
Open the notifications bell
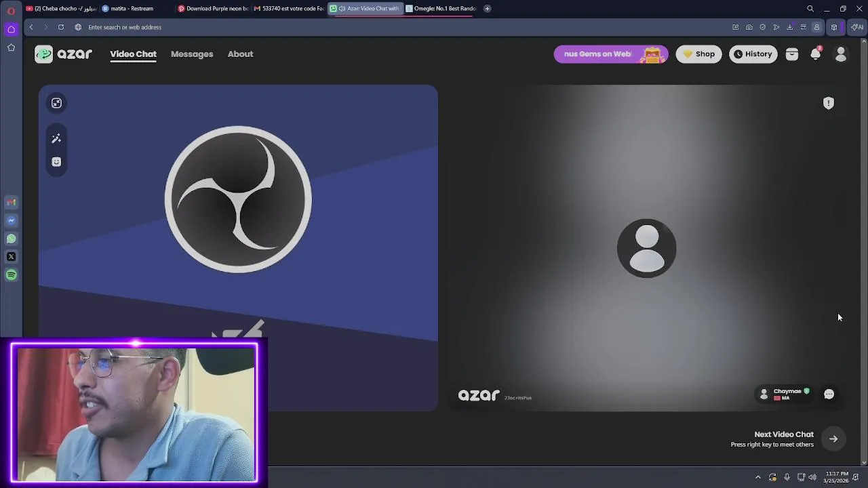coord(816,54)
